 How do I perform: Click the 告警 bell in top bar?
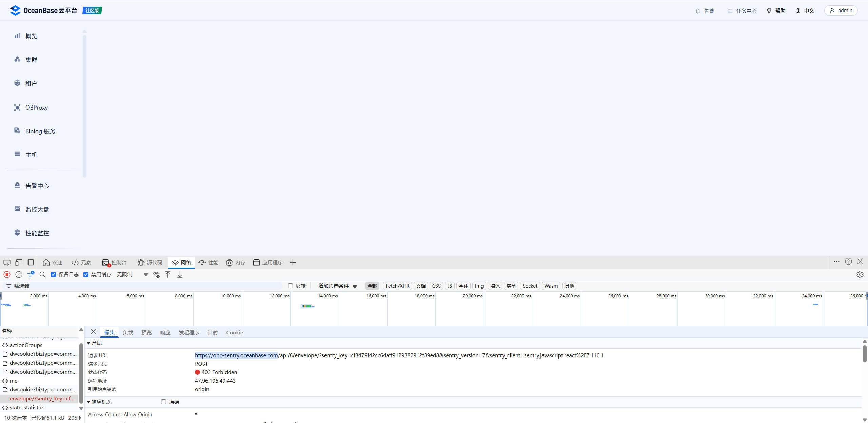click(x=705, y=11)
